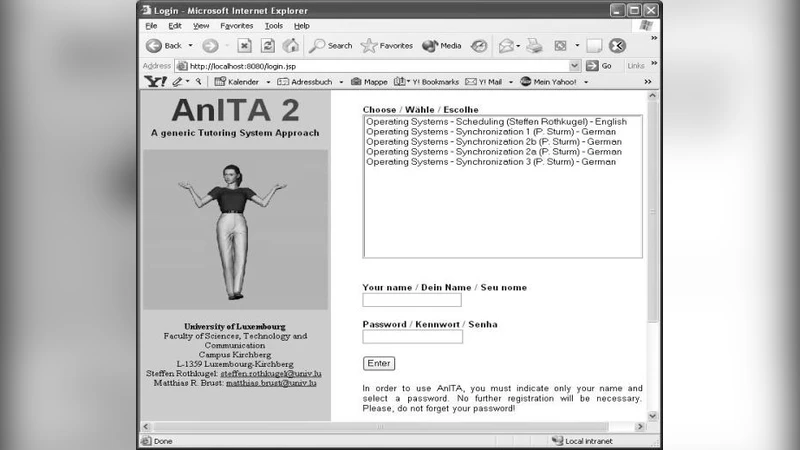Open the Back history dropdown arrow
Image resolution: width=800 pixels, height=450 pixels.
[190, 46]
